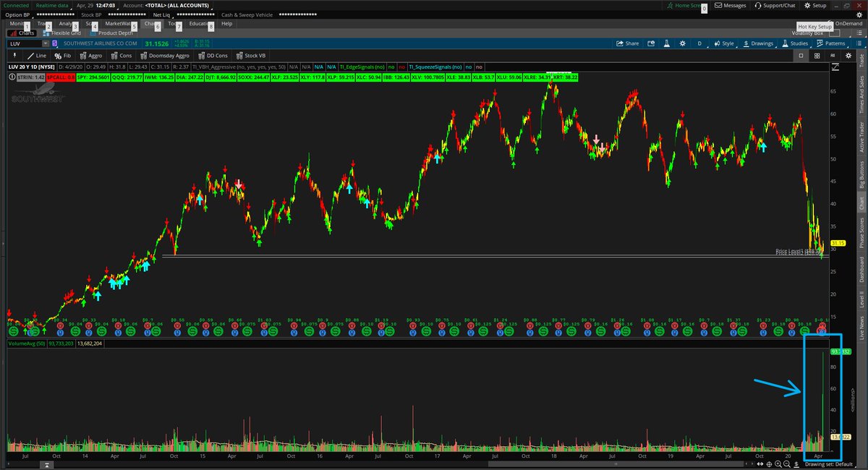Open the Drawing set: Default dropdown
The height and width of the screenshot is (470, 868).
coord(829,463)
